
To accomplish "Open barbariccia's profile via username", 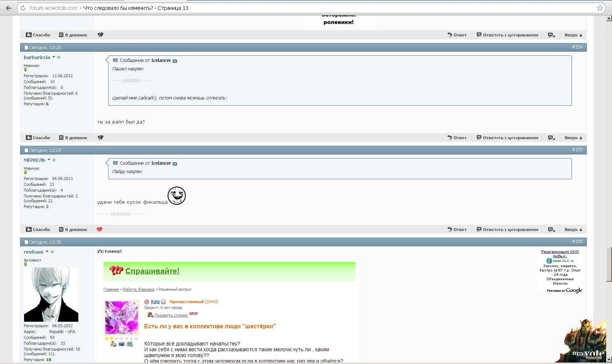I will tap(37, 57).
